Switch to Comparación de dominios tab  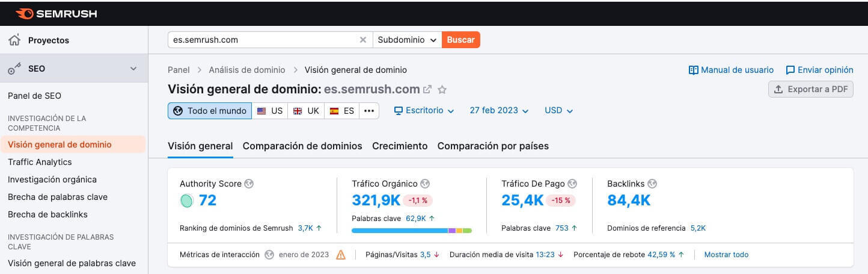[302, 146]
